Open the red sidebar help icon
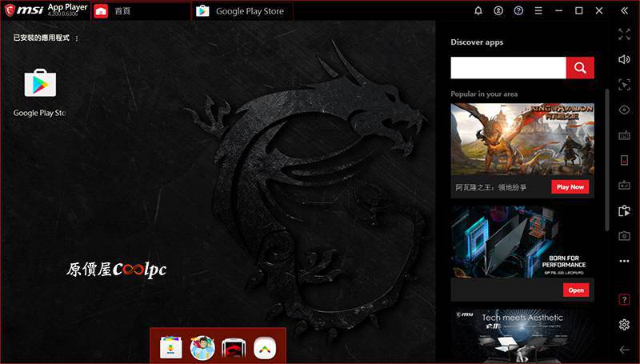Viewport: 640px width, 364px height. 624,299
